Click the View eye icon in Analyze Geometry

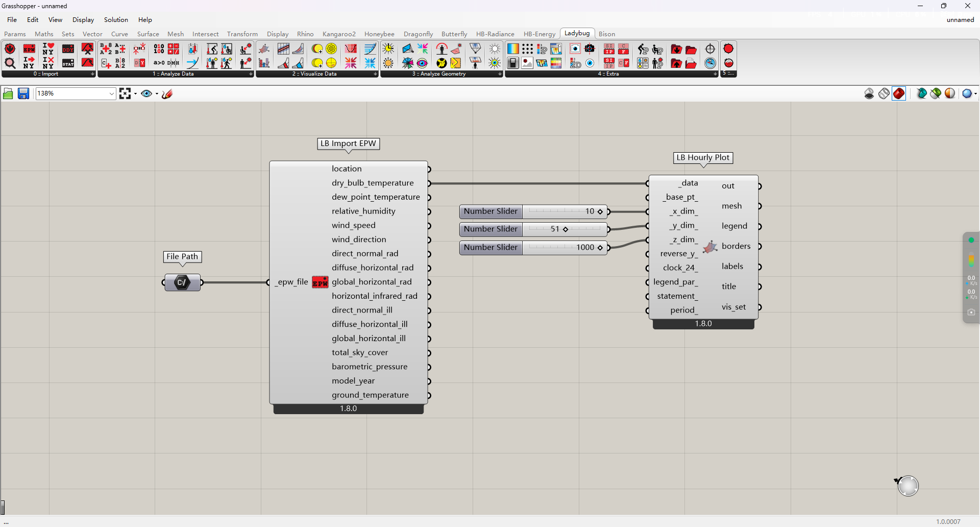pos(422,63)
